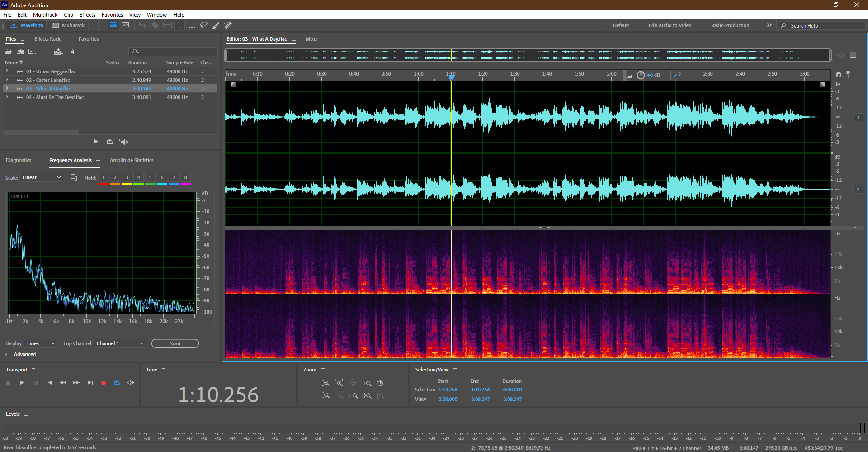Click the Zoom In Time icon
This screenshot has height=452, width=868.
[x=340, y=383]
